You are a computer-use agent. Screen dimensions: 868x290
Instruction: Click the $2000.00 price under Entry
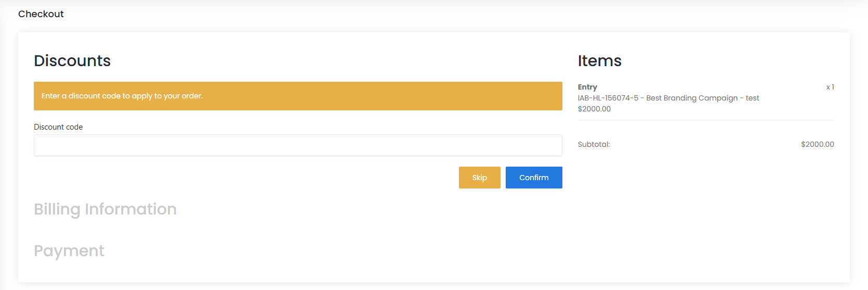594,109
